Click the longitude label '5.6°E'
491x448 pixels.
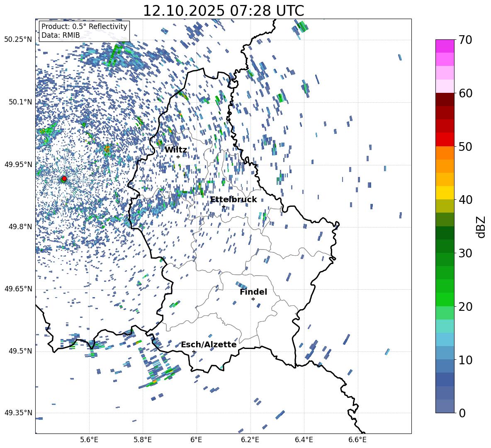pyautogui.click(x=89, y=440)
